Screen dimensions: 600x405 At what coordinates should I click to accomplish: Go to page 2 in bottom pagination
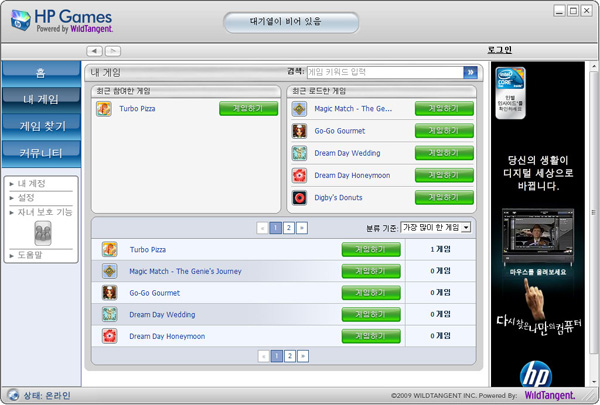(290, 356)
